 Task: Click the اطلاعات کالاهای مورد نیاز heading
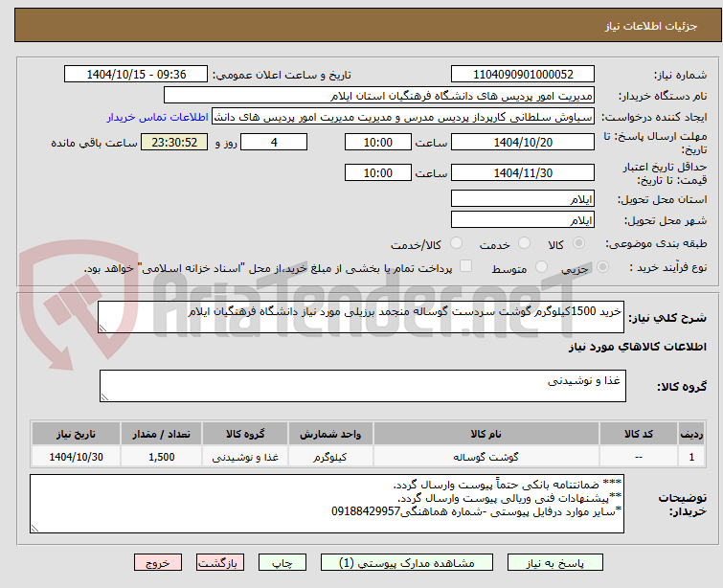(x=637, y=347)
